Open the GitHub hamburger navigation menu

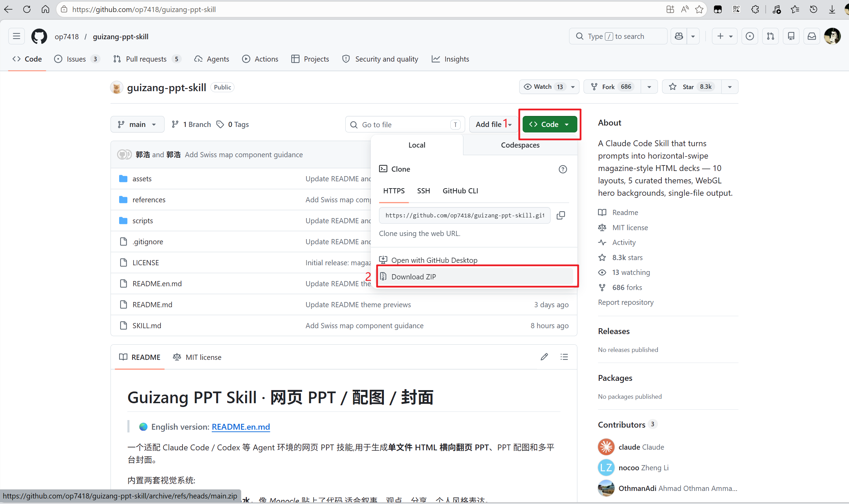point(17,36)
